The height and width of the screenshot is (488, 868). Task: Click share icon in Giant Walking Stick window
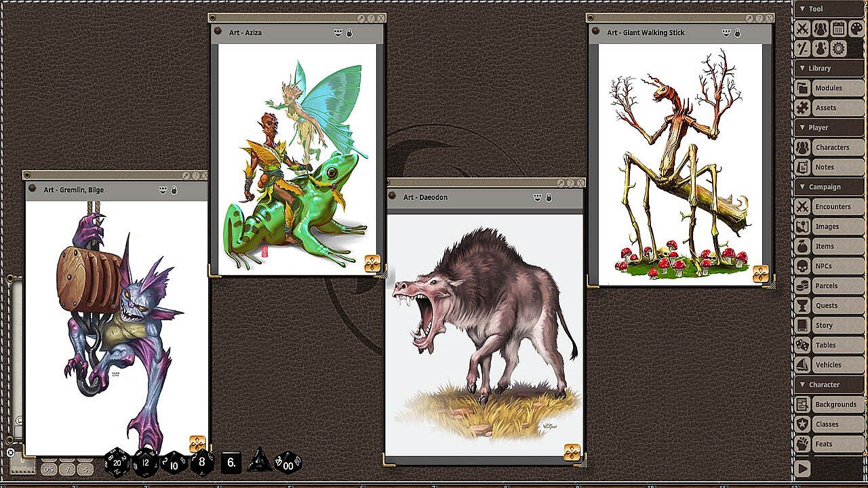click(x=726, y=33)
